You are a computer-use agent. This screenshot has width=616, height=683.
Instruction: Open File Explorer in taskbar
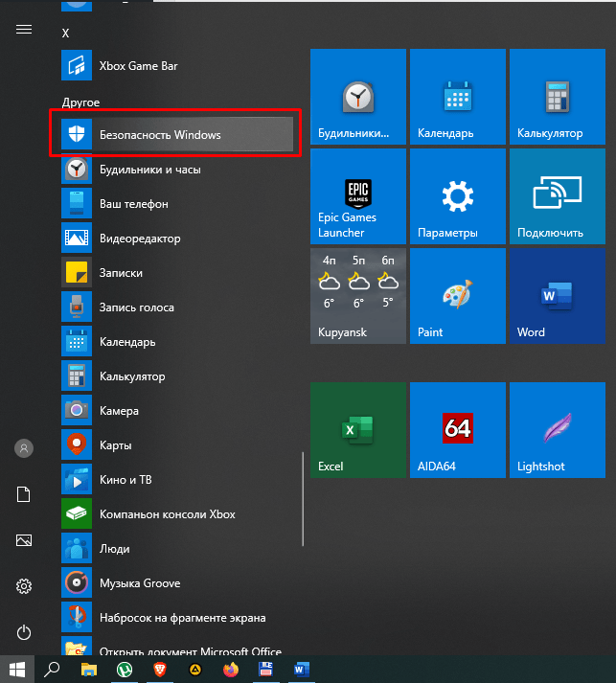coord(89,669)
